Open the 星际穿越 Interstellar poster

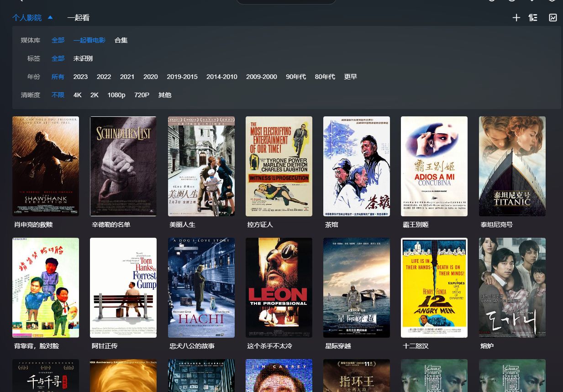357,287
